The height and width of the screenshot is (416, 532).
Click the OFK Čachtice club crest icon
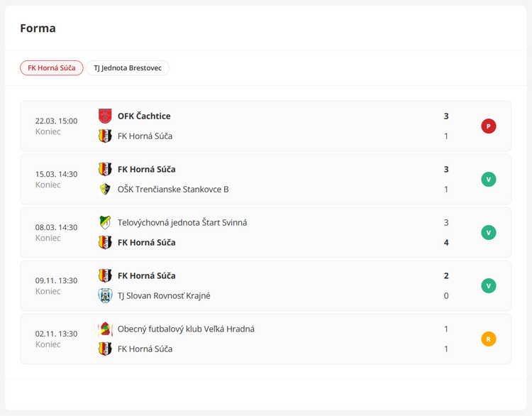coord(105,116)
